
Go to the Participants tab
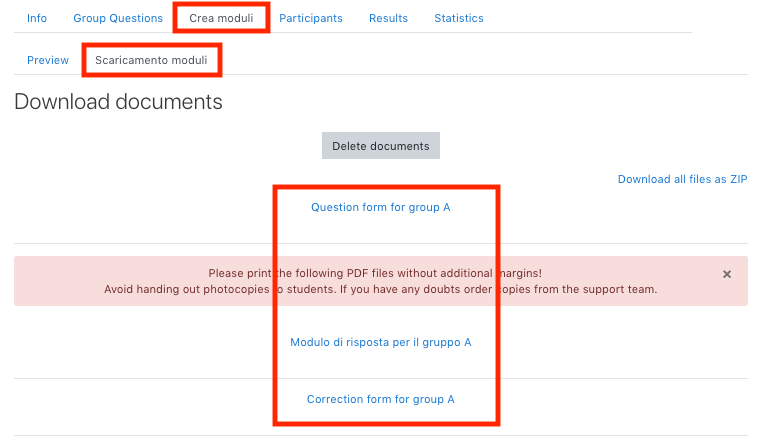point(311,18)
